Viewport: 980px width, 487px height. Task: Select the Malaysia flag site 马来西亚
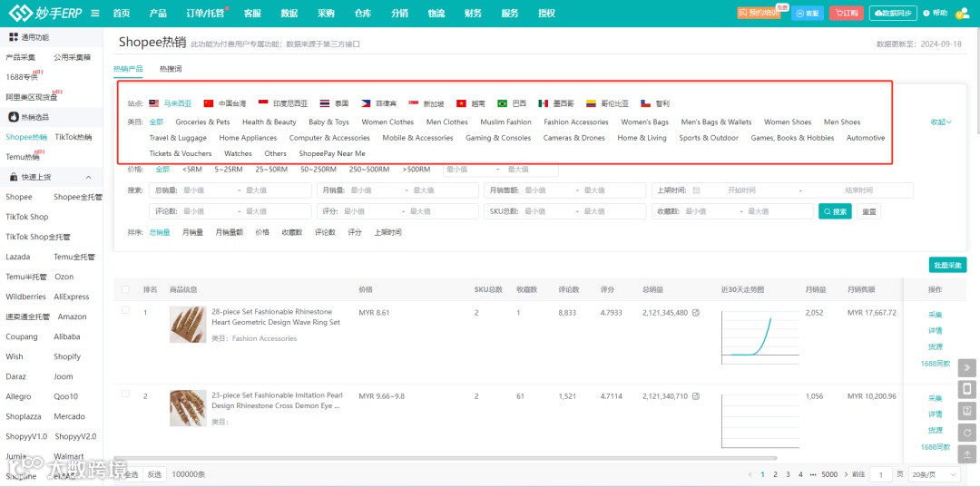[170, 103]
